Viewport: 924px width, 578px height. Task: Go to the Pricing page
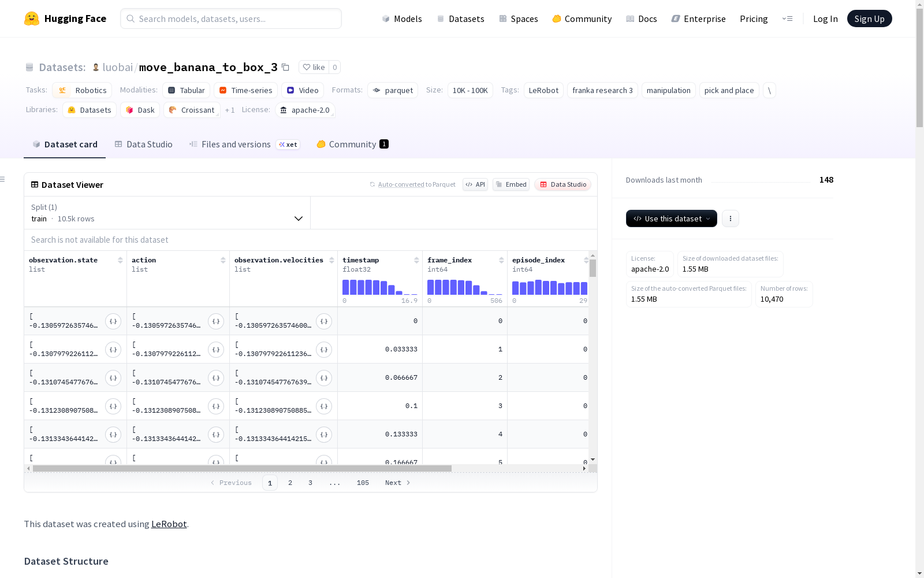[x=754, y=18]
